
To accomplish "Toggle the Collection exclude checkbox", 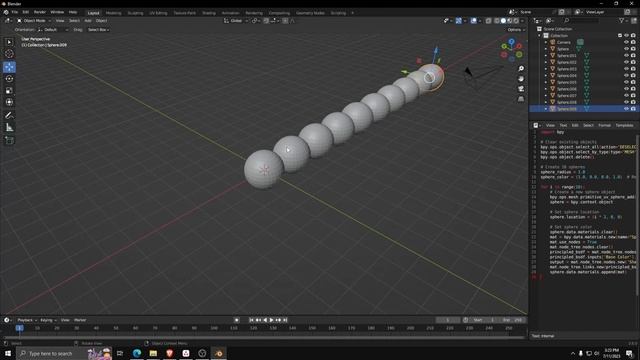I will pos(620,36).
